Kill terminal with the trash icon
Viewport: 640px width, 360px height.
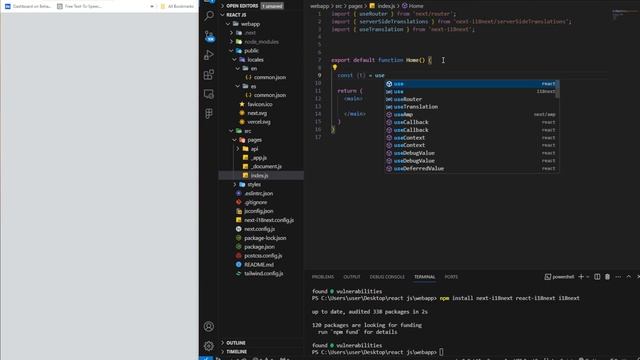coord(607,277)
